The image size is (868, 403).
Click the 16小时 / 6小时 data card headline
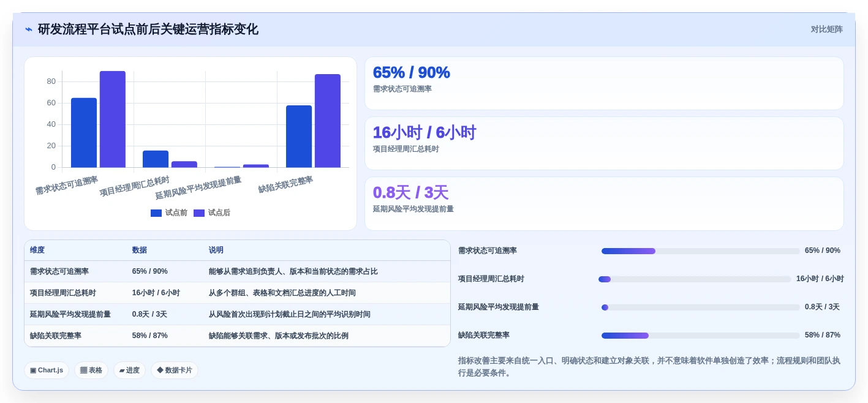[425, 132]
